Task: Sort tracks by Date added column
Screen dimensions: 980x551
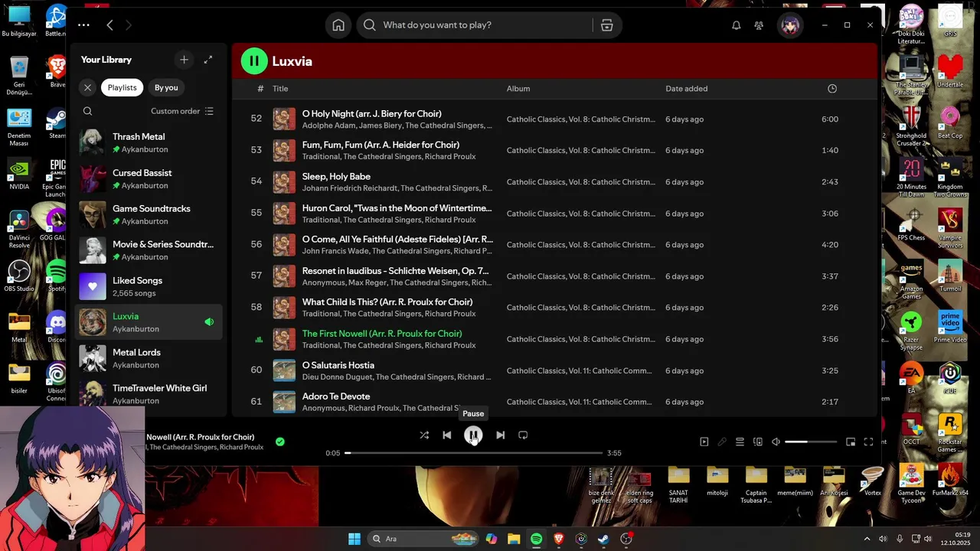Action: click(x=687, y=89)
